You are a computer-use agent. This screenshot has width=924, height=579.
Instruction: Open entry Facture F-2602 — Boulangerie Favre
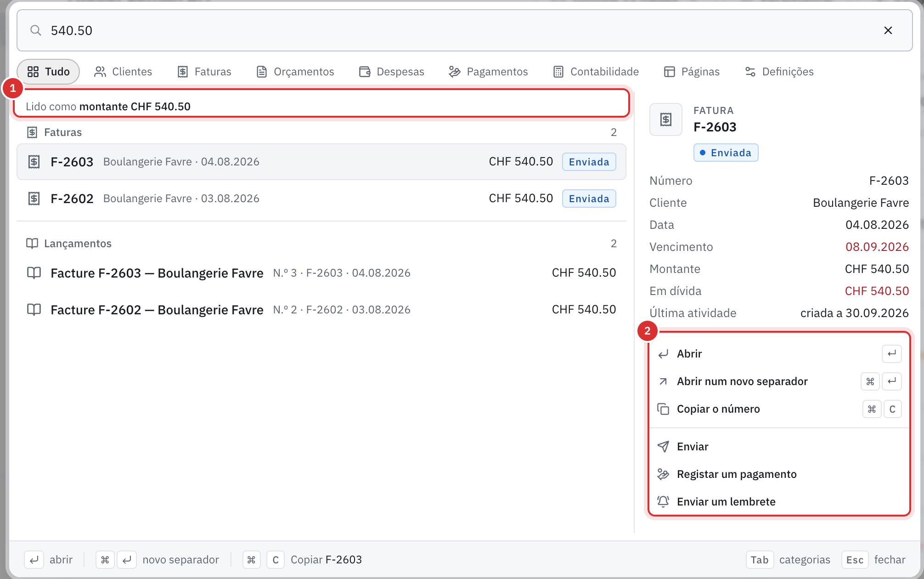click(321, 310)
